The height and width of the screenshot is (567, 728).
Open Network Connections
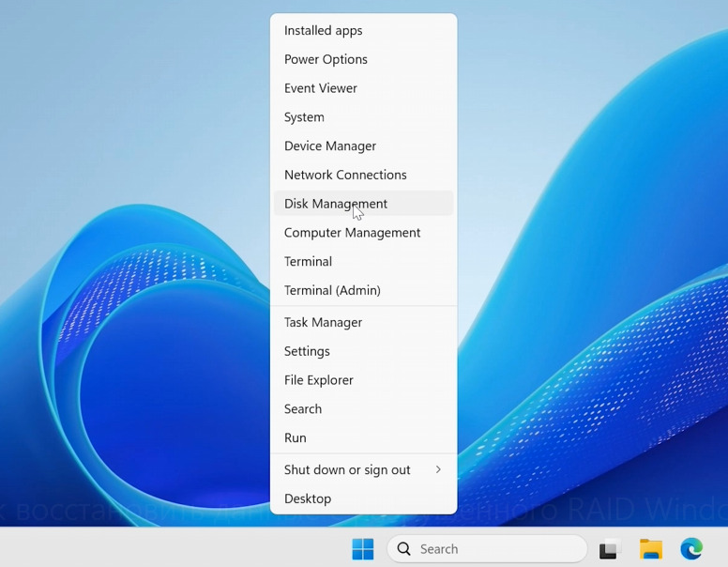point(364,175)
